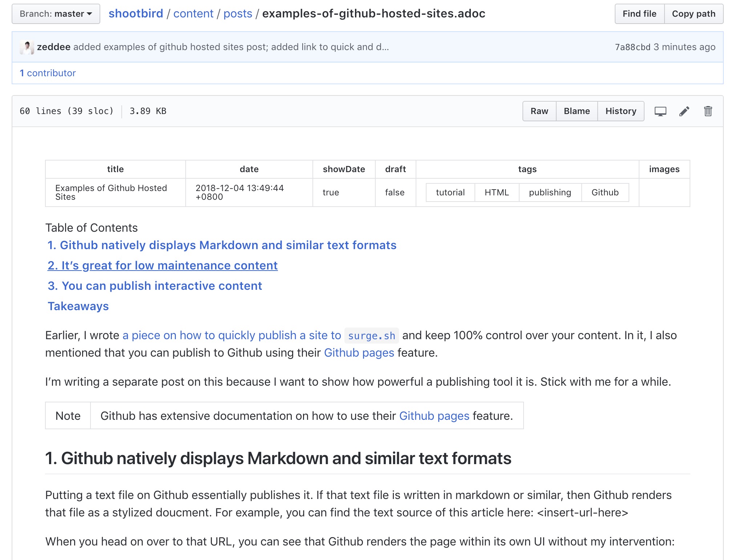Click the desktop view icon
The width and height of the screenshot is (739, 560).
660,111
